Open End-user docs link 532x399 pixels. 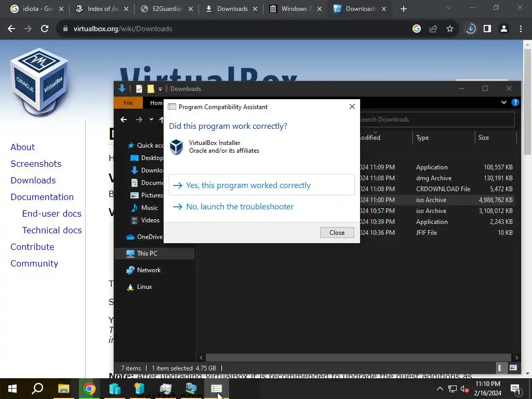52,214
